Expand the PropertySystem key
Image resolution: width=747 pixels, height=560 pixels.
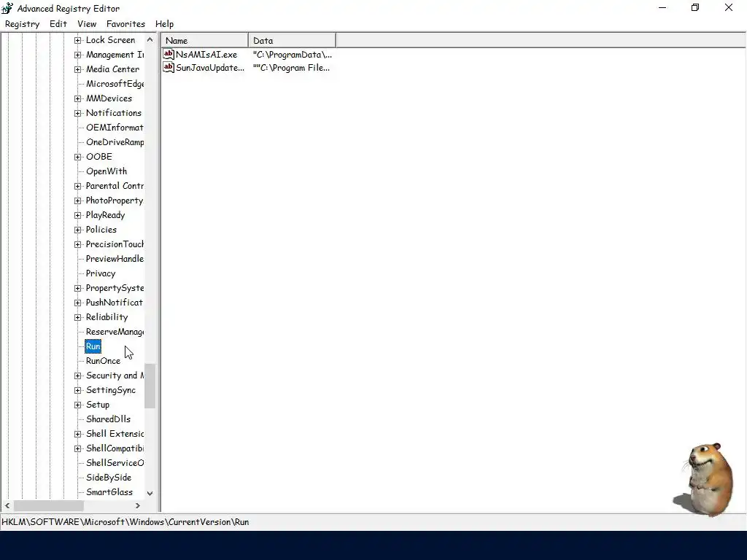(x=77, y=288)
